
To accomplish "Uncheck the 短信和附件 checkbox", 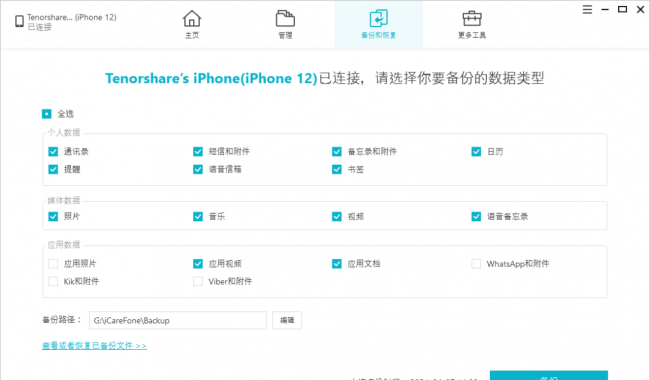I will pos(198,152).
